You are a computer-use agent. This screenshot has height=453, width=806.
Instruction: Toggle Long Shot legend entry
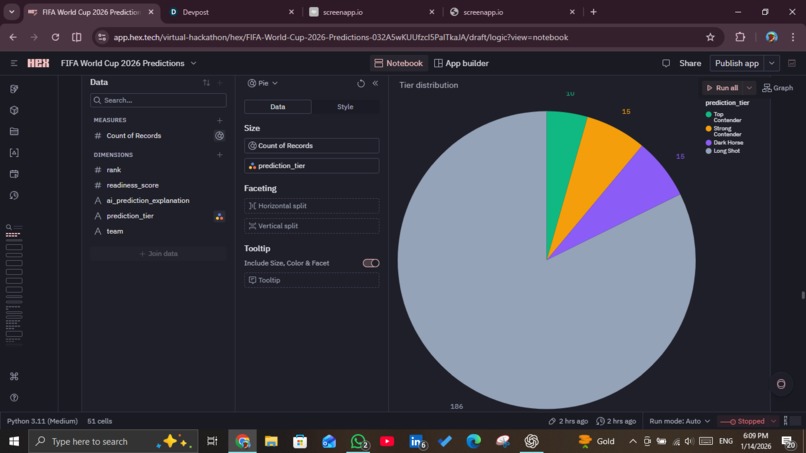pyautogui.click(x=723, y=151)
